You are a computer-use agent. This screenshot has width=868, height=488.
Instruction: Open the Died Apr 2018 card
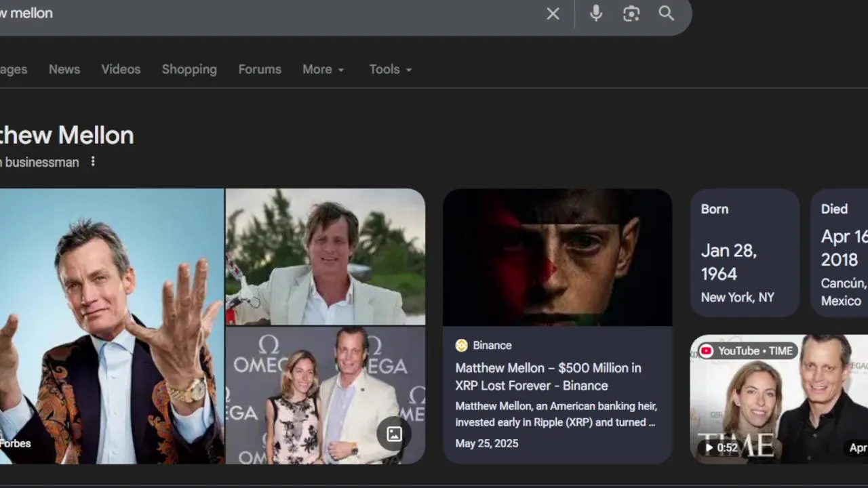click(840, 253)
